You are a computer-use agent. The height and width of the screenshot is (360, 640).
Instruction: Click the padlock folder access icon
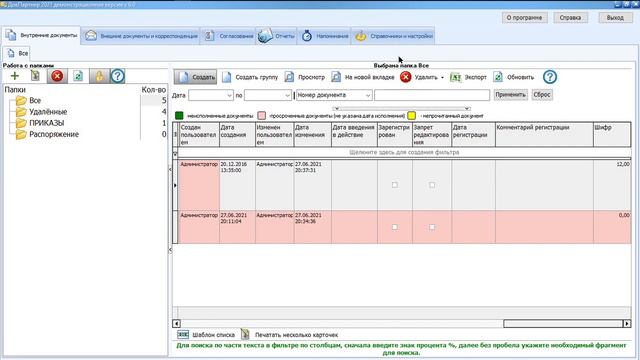click(x=99, y=76)
